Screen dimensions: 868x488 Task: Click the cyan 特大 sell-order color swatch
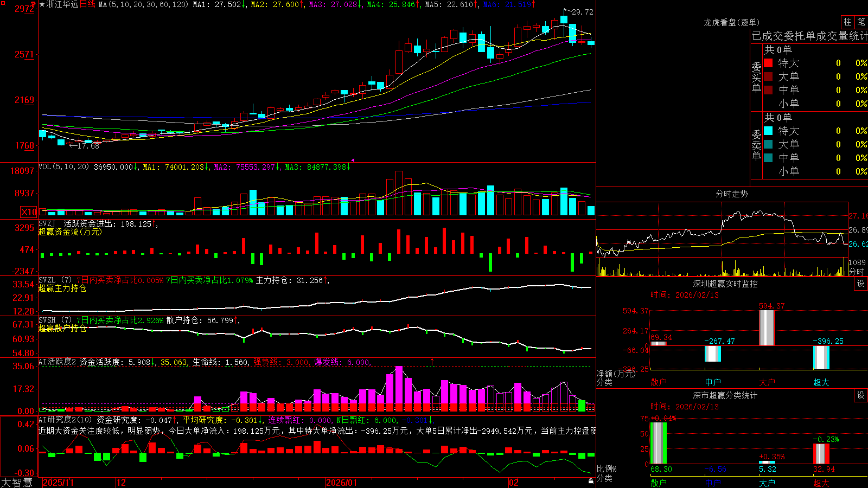coord(768,131)
